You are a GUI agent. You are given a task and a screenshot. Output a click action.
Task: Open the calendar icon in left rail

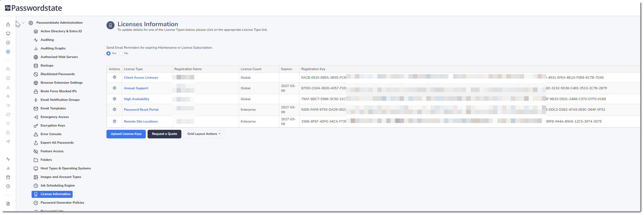click(8, 177)
